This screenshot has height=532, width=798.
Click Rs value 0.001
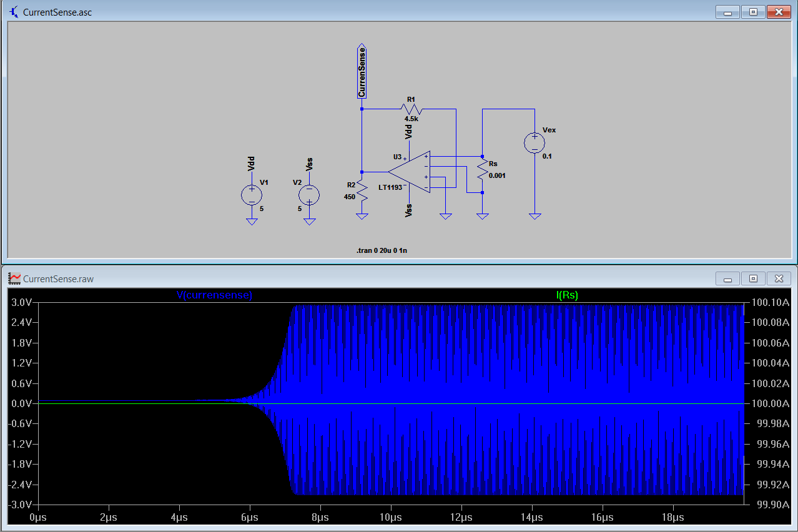[497, 176]
